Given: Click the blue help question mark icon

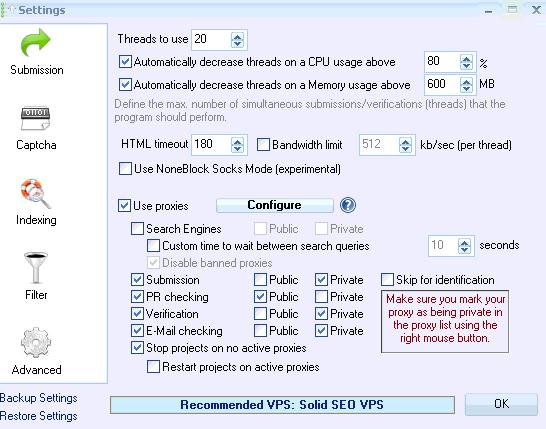Looking at the screenshot, I should coord(348,205).
